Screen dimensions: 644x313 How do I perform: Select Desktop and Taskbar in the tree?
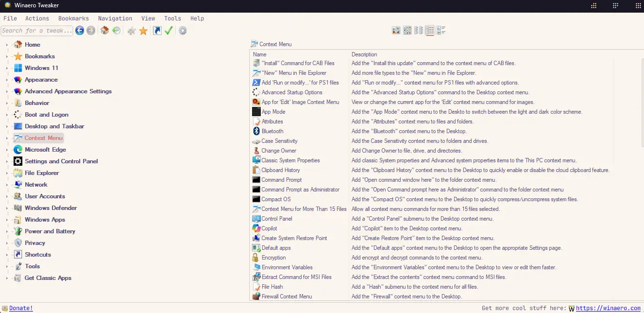click(x=54, y=126)
